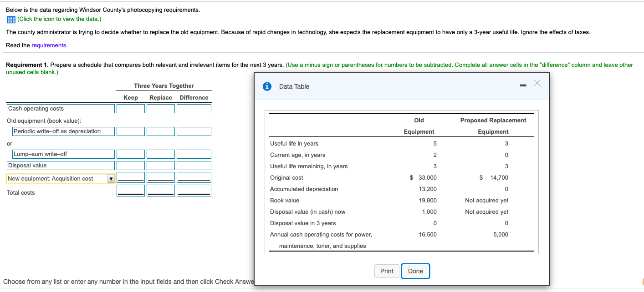Click the Replace cell for New equipment
644x292 pixels.
click(161, 177)
